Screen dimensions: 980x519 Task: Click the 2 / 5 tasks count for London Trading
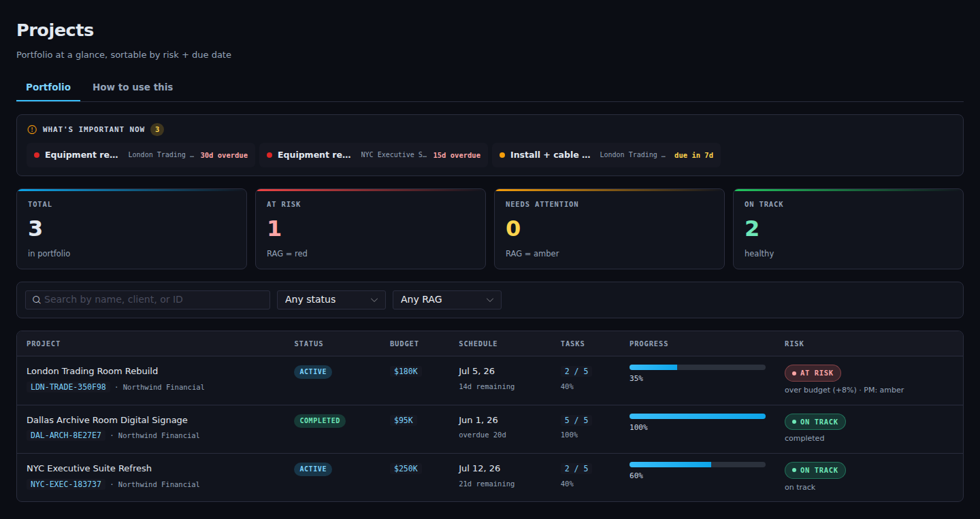coord(576,371)
